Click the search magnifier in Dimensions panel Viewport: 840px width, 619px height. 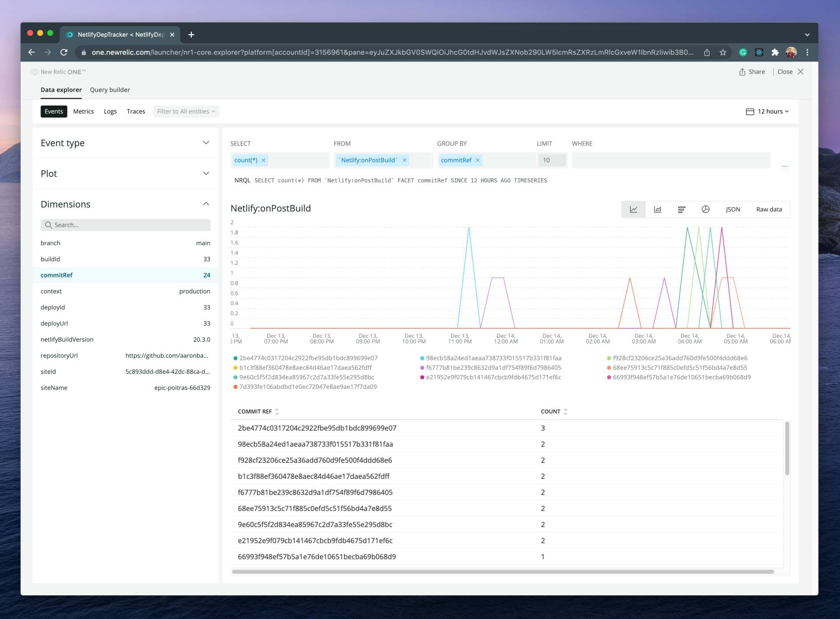tap(48, 225)
